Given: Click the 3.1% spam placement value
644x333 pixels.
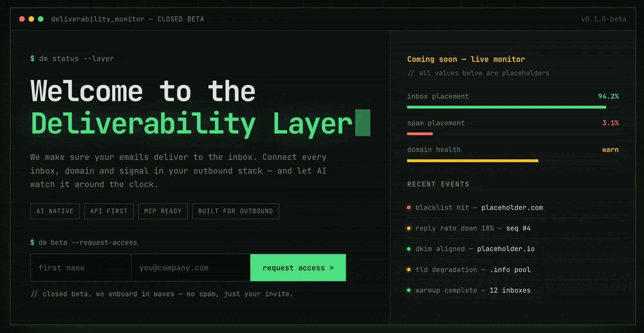Looking at the screenshot, I should click(x=611, y=123).
